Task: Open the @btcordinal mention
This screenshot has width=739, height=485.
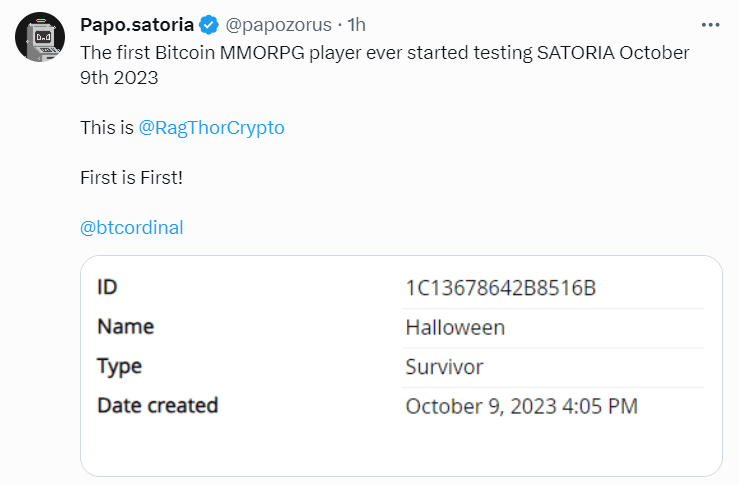Action: pos(131,228)
